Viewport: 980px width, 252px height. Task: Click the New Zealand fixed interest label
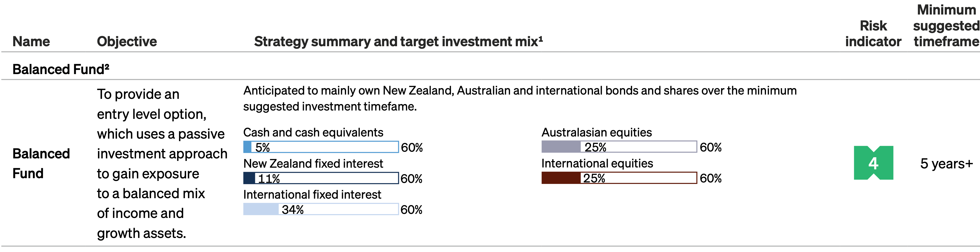313,163
